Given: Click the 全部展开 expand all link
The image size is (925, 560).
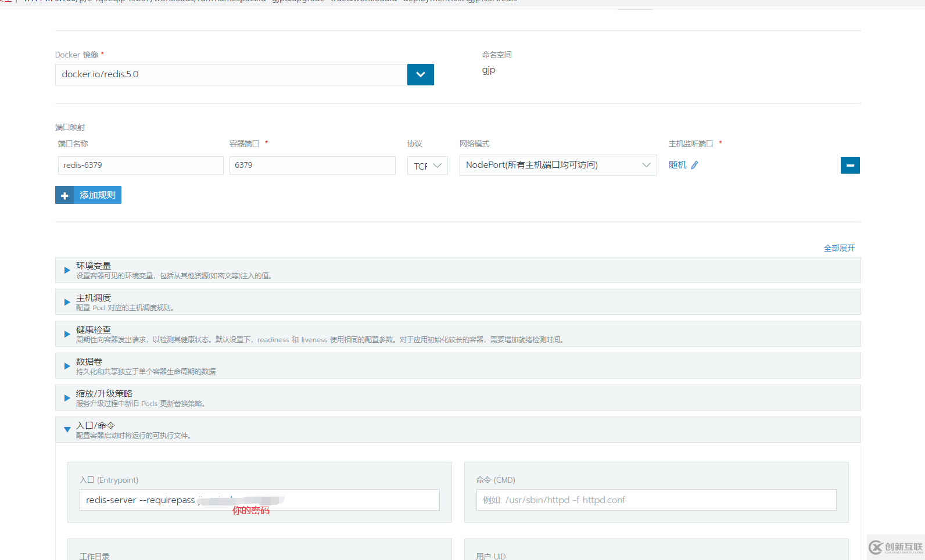Looking at the screenshot, I should [840, 248].
